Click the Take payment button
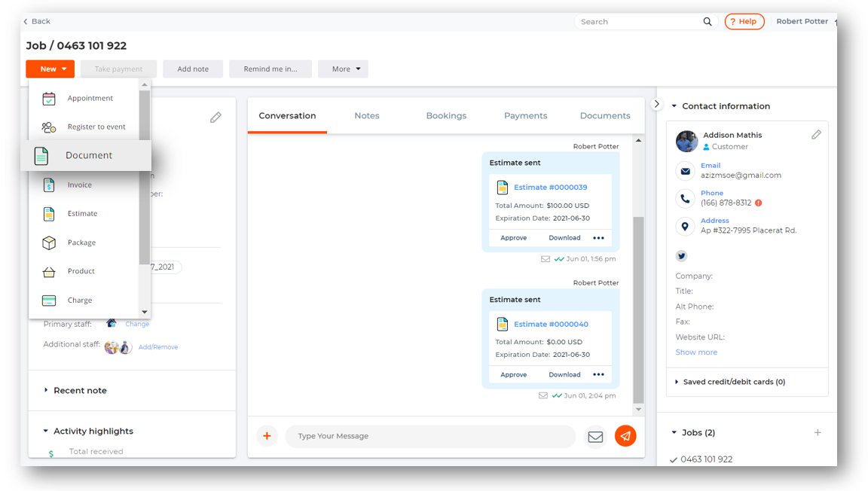 click(118, 69)
